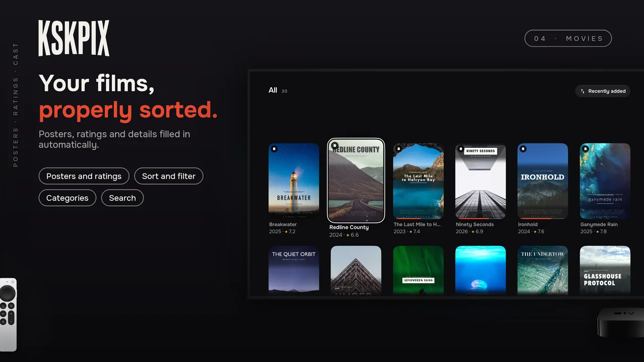Open the Breakwater movie poster
The height and width of the screenshot is (362, 644).
[x=294, y=181]
